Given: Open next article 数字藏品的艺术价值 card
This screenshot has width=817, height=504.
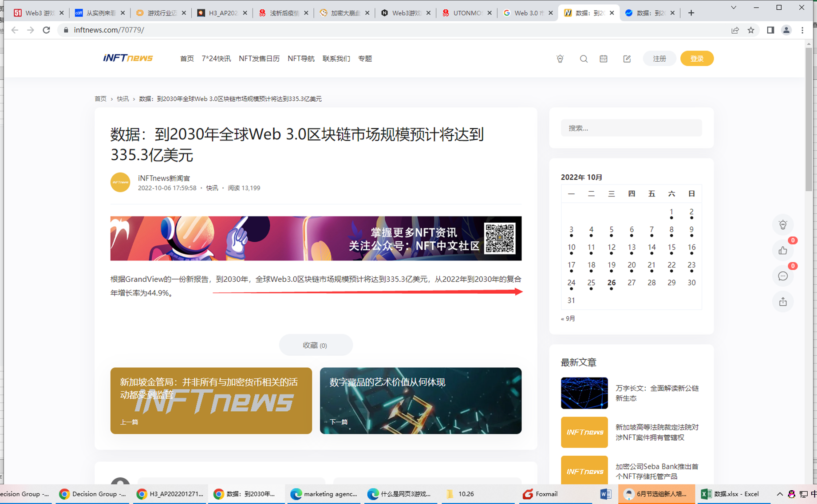Looking at the screenshot, I should [x=421, y=401].
